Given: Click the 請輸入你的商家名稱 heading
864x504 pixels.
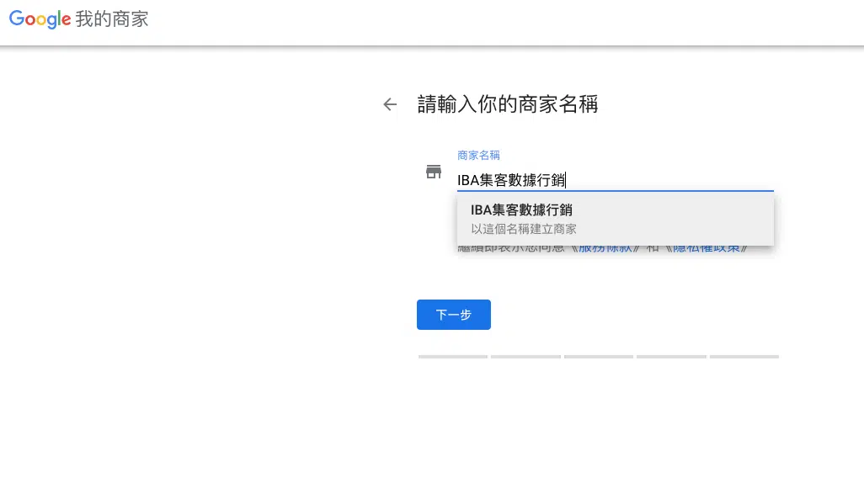Looking at the screenshot, I should pyautogui.click(x=508, y=104).
